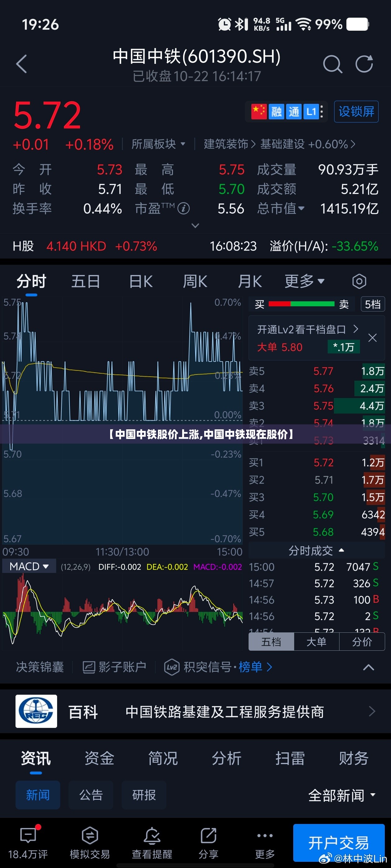This screenshot has width=391, height=868.
Task: Switch to the 扫雷 tab
Action: click(x=290, y=759)
